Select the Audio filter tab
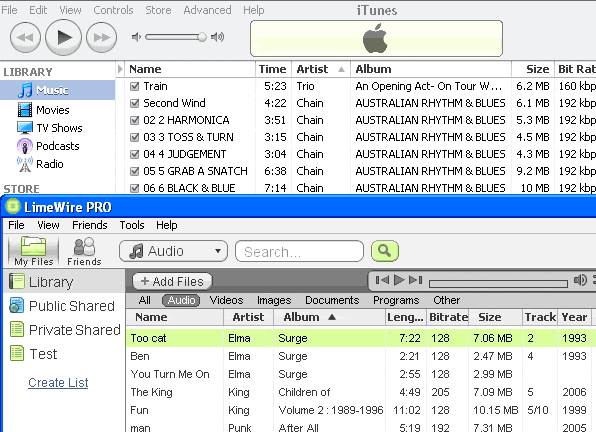 181,300
